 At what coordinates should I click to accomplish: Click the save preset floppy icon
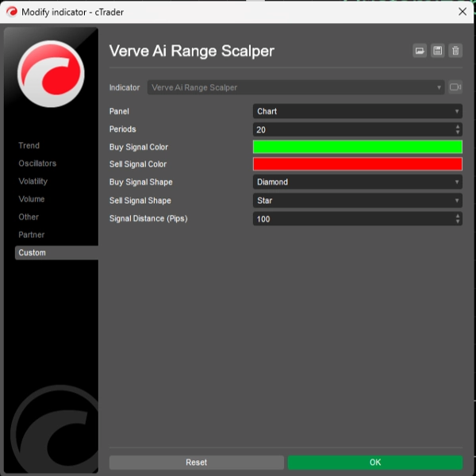[437, 51]
